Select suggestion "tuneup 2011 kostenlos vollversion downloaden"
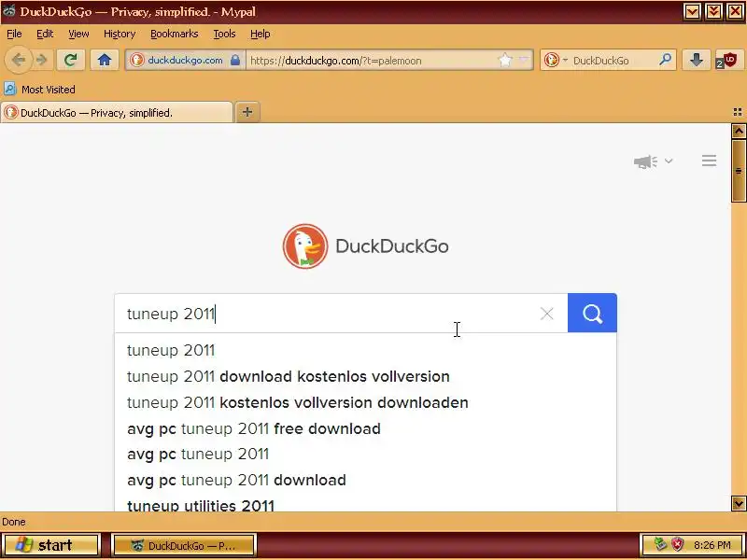Image resolution: width=747 pixels, height=560 pixels. coord(365,403)
